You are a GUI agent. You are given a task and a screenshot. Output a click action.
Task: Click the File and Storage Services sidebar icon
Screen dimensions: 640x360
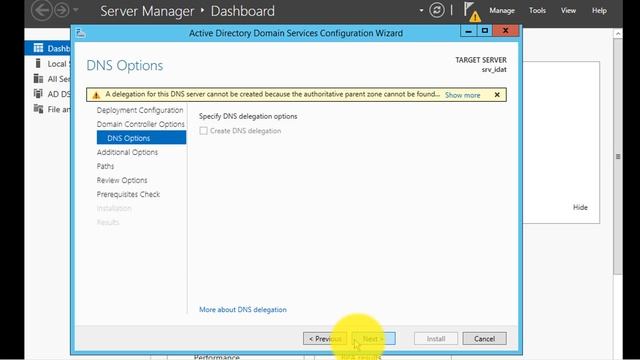(x=38, y=109)
